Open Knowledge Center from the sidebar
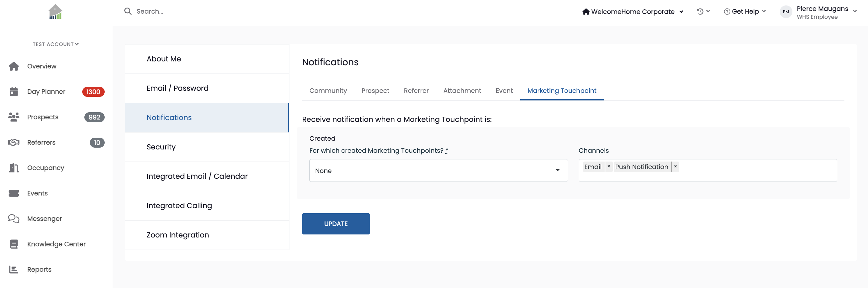 pos(56,244)
